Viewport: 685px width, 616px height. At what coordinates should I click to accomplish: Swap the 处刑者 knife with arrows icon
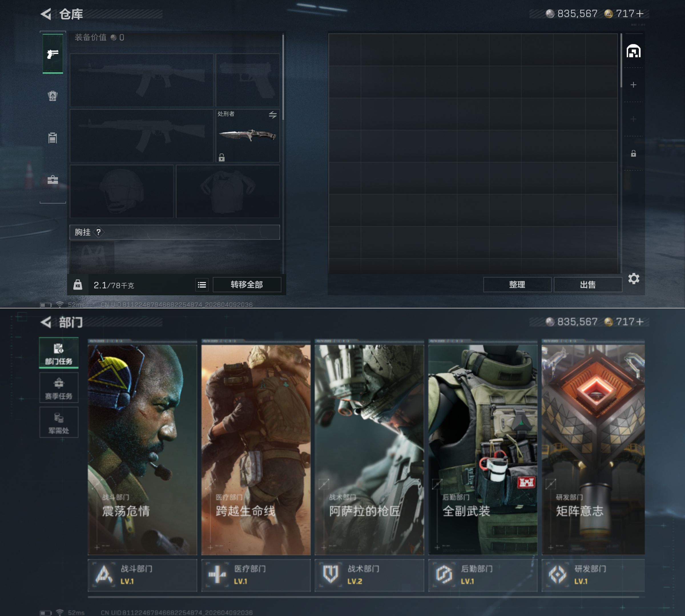point(273,115)
